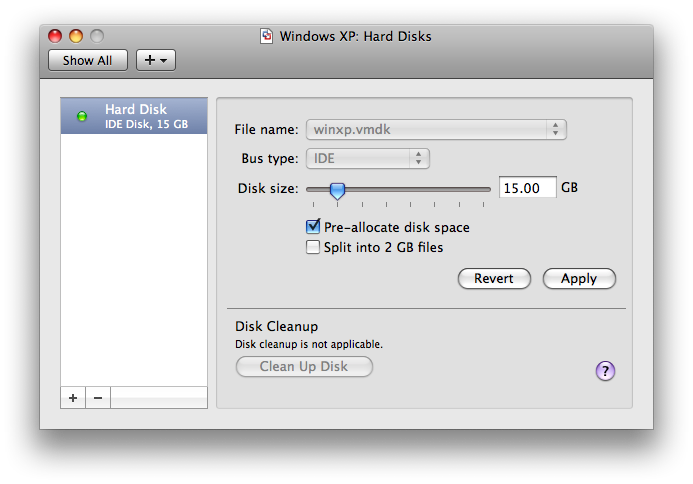Screen dimensions: 693x484
Task: Click the yellow minimize window button
Action: coord(76,36)
